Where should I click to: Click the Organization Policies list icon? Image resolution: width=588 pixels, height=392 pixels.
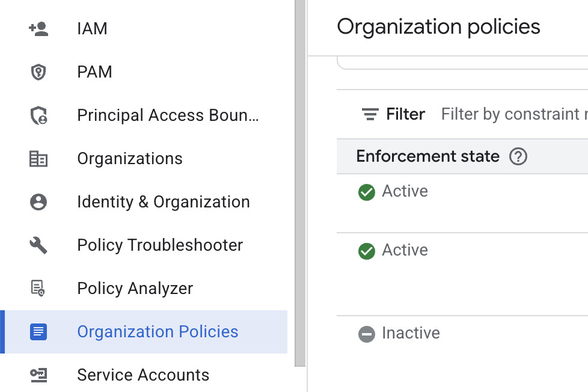click(38, 332)
